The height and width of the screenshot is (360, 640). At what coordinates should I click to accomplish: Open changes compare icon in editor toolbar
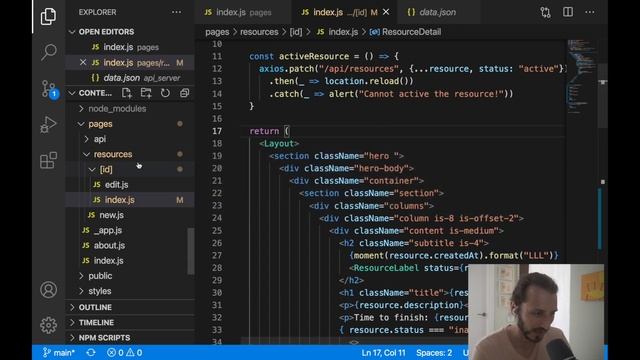tap(545, 12)
